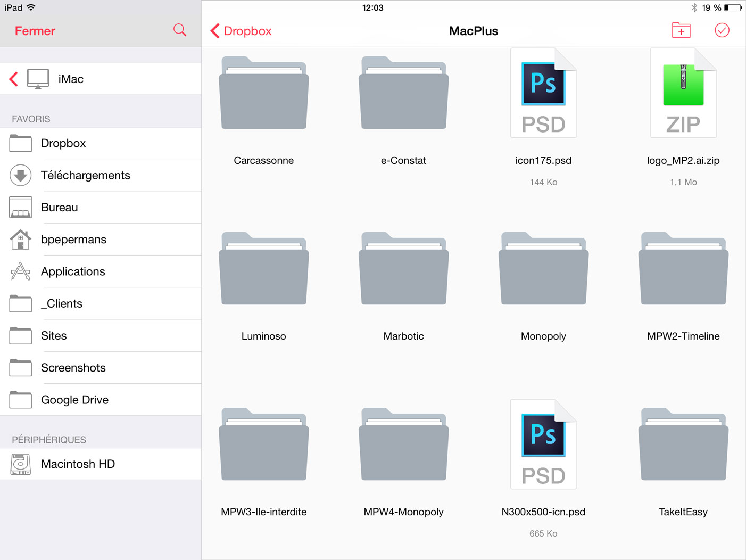This screenshot has height=560, width=746.
Task: Click the Luminoso folder name
Action: pyautogui.click(x=264, y=336)
